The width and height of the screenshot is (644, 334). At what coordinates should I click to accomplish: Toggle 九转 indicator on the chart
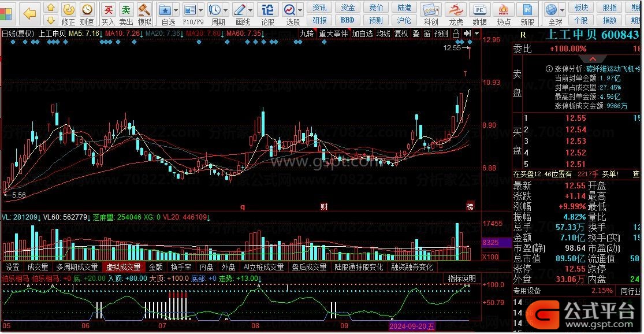tap(307, 34)
